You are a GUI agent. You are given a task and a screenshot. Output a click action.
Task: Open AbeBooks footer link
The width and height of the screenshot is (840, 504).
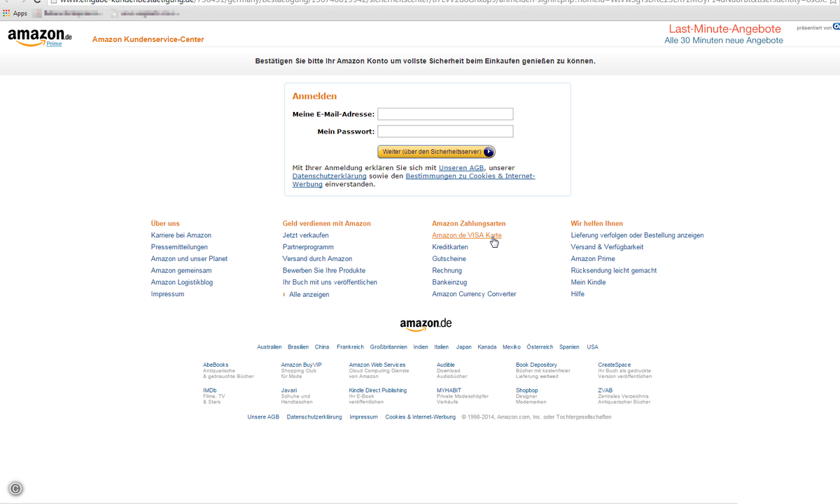[x=216, y=365]
